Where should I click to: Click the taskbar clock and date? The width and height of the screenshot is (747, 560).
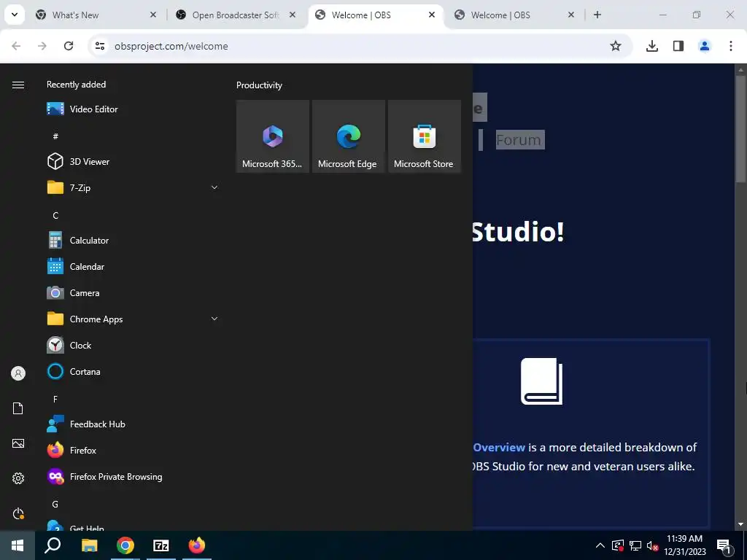tap(684, 545)
